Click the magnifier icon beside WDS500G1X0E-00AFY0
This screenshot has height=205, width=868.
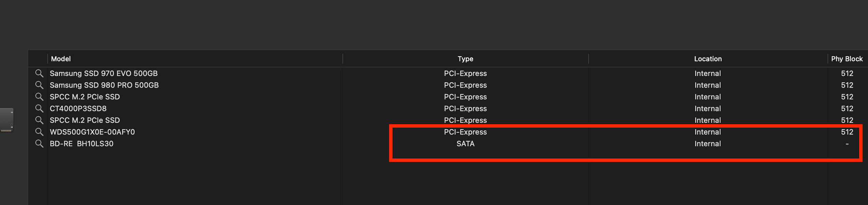click(x=39, y=132)
